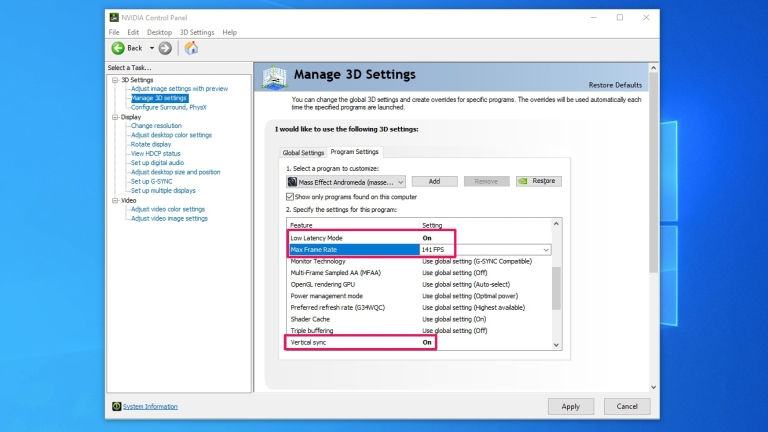Image resolution: width=768 pixels, height=432 pixels.
Task: Collapse the 3D Settings tree node
Action: tap(116, 80)
